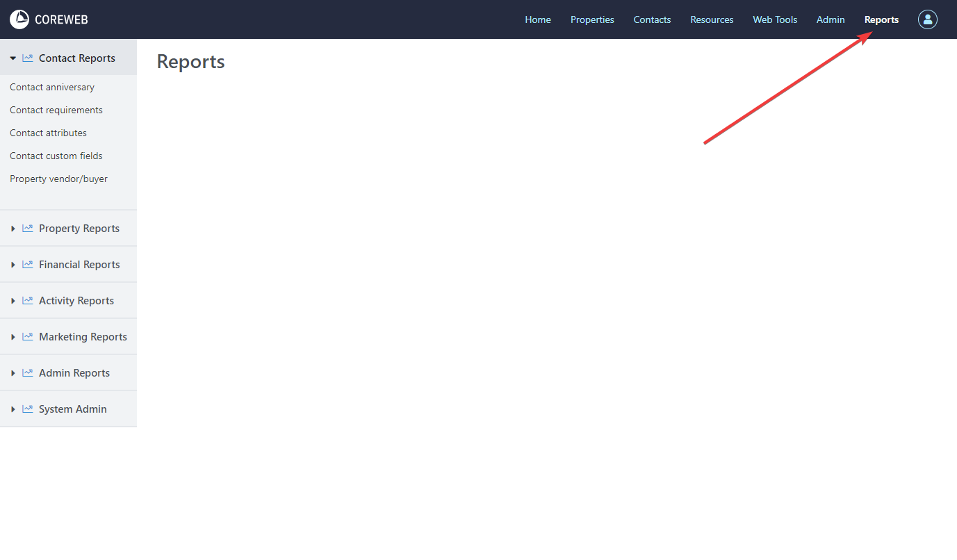Viewport: 957px width, 560px height.
Task: Click the Admin Reports chart icon
Action: (28, 373)
